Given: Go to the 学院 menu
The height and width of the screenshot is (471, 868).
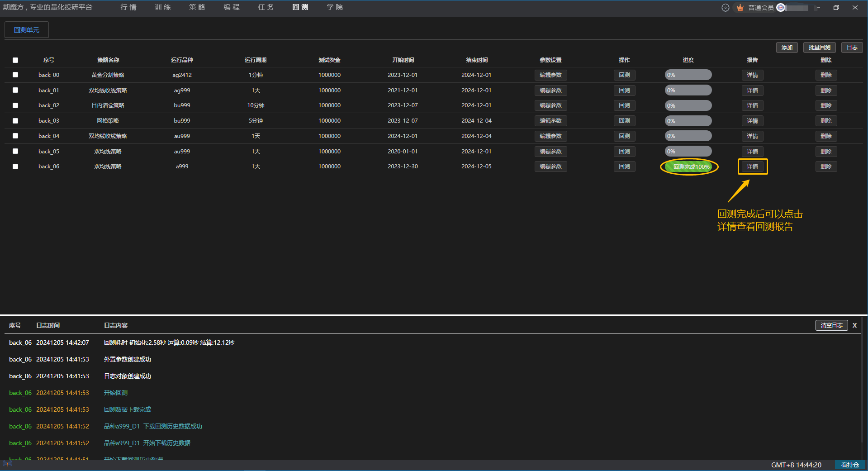Looking at the screenshot, I should coord(335,7).
